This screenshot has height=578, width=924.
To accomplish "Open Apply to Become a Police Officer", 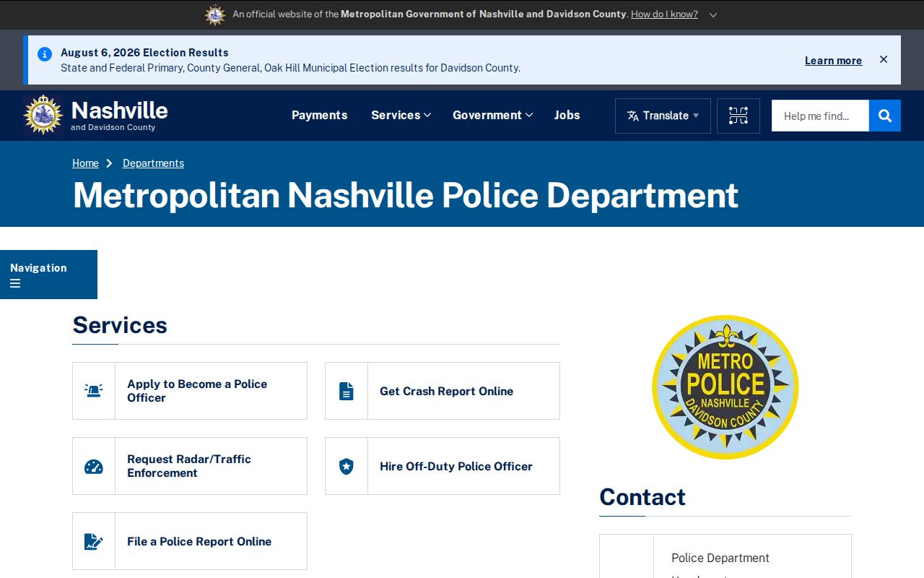I will point(190,391).
